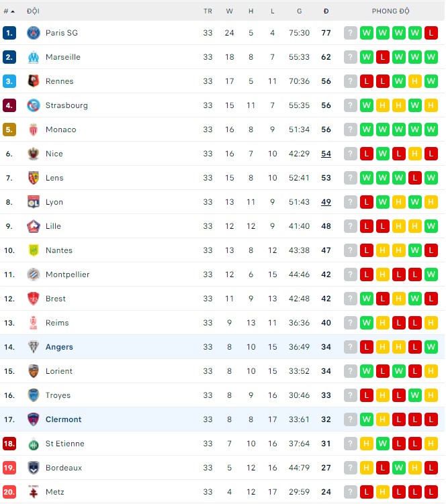
Task: Open the Strasbourg team link
Action: 66,105
